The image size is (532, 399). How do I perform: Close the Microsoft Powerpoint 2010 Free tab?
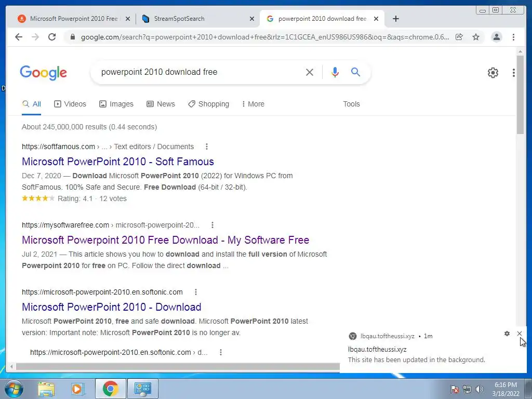(128, 19)
